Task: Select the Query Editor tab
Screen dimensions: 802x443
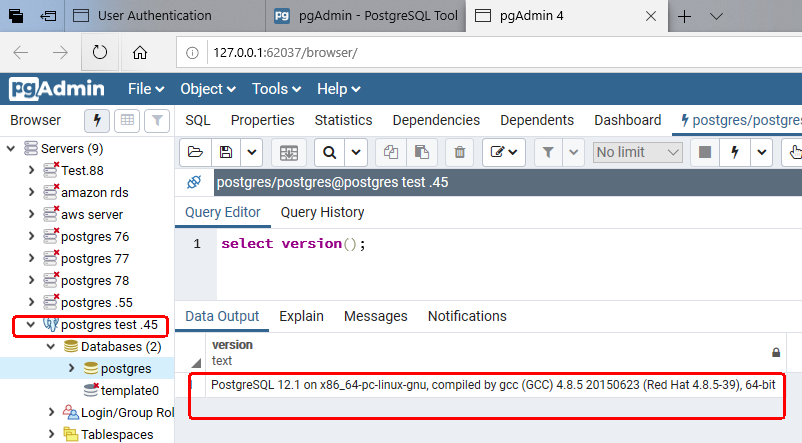Action: (x=222, y=212)
